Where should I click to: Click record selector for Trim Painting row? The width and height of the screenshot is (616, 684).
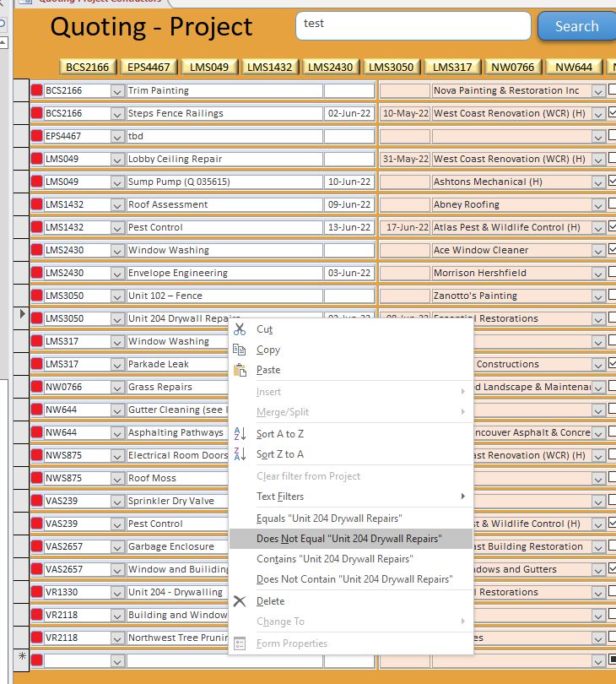21,90
